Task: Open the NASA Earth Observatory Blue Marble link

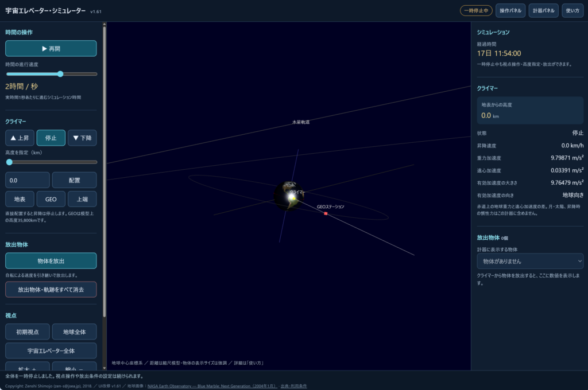Action: click(212, 386)
